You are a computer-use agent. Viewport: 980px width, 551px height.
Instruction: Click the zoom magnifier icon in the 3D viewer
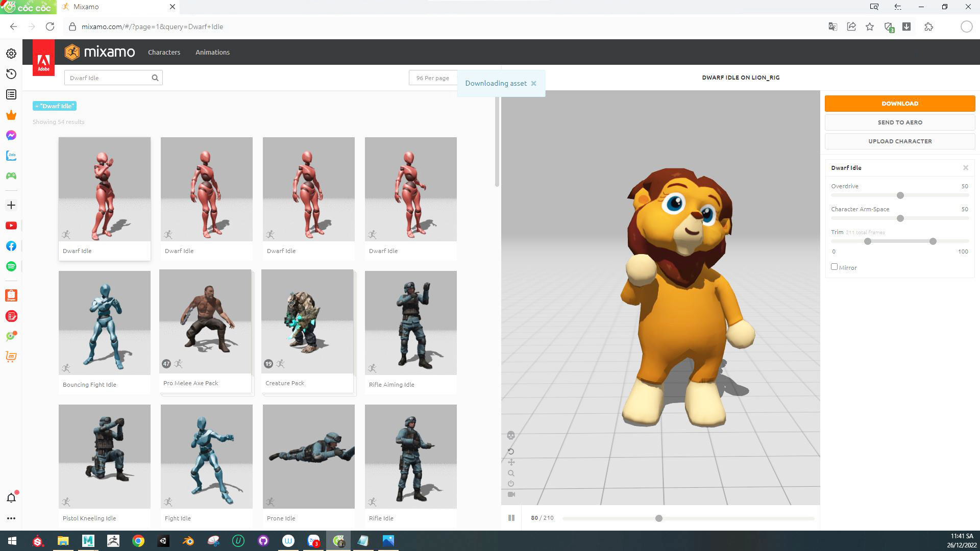511,473
